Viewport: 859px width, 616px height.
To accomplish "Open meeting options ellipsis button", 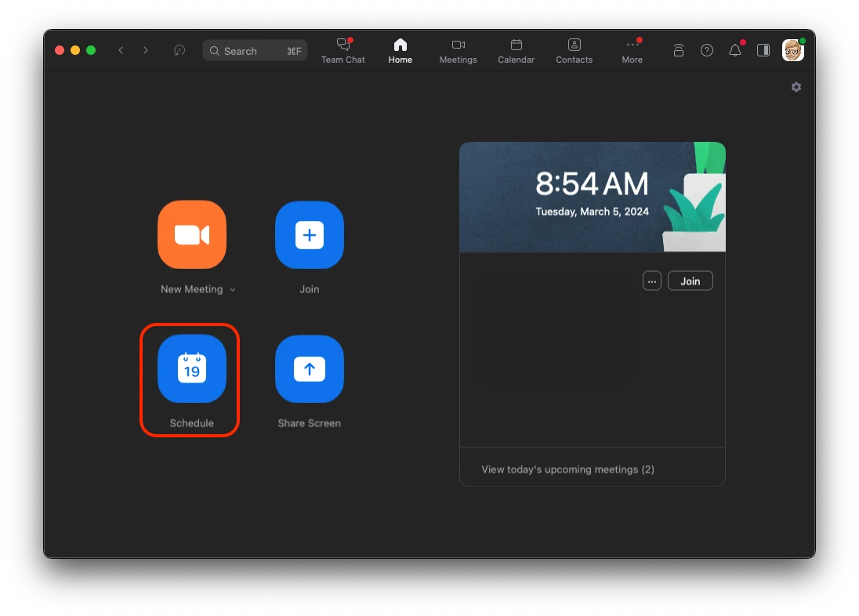I will click(652, 281).
